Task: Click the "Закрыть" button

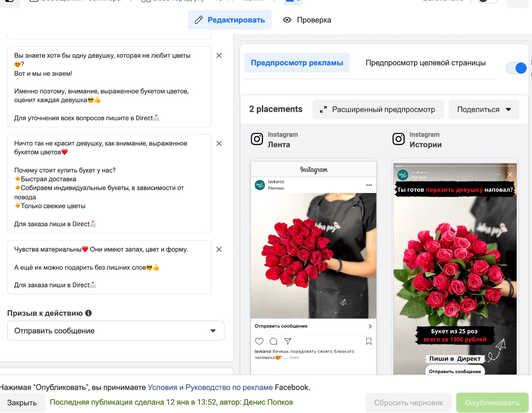Action: [22, 403]
